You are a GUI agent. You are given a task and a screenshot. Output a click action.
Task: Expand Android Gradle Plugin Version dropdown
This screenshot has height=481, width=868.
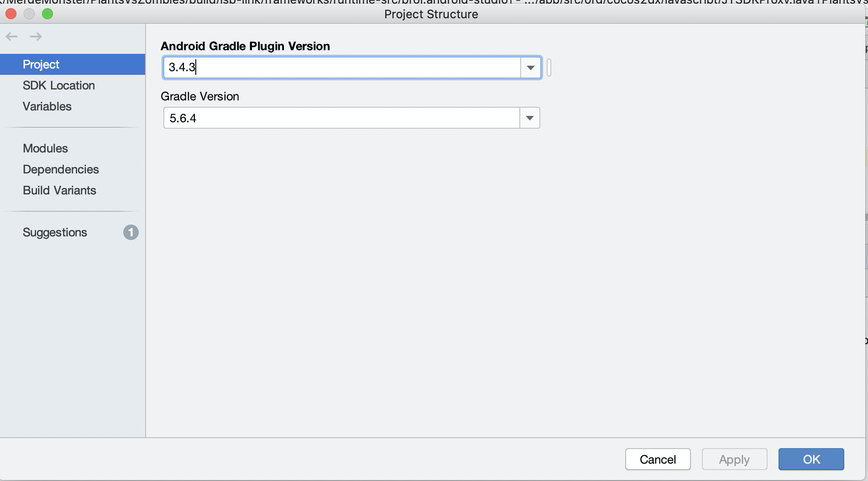pos(530,68)
